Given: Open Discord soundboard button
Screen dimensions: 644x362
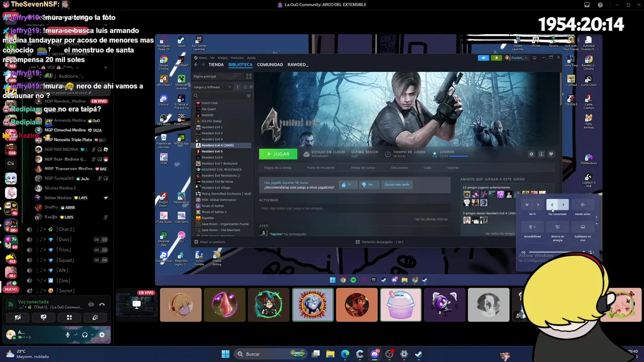Looking at the screenshot, I should pos(95,317).
